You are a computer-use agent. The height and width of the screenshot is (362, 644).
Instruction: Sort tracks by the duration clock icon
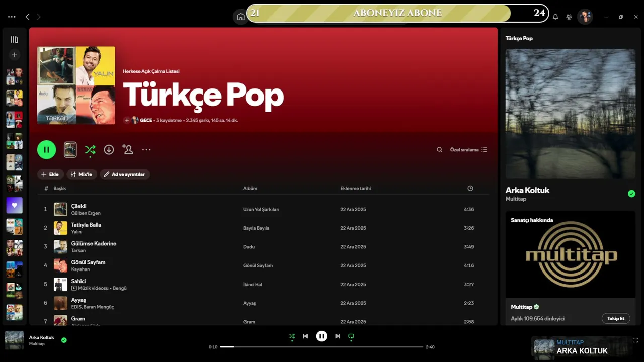[470, 188]
